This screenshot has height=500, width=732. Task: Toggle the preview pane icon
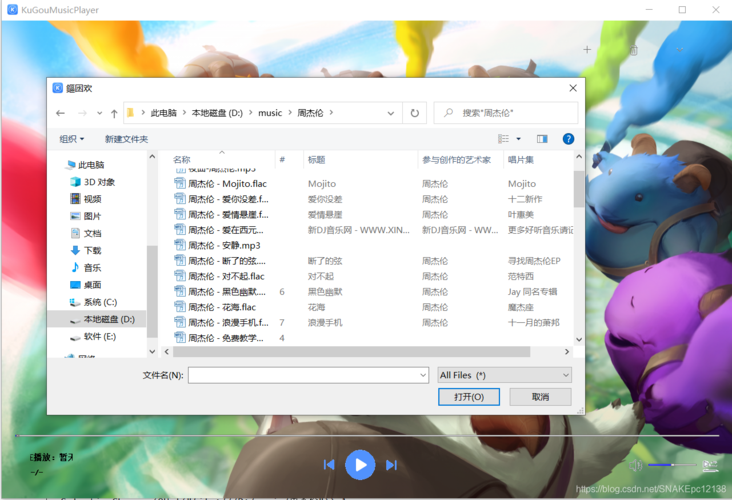(x=542, y=139)
